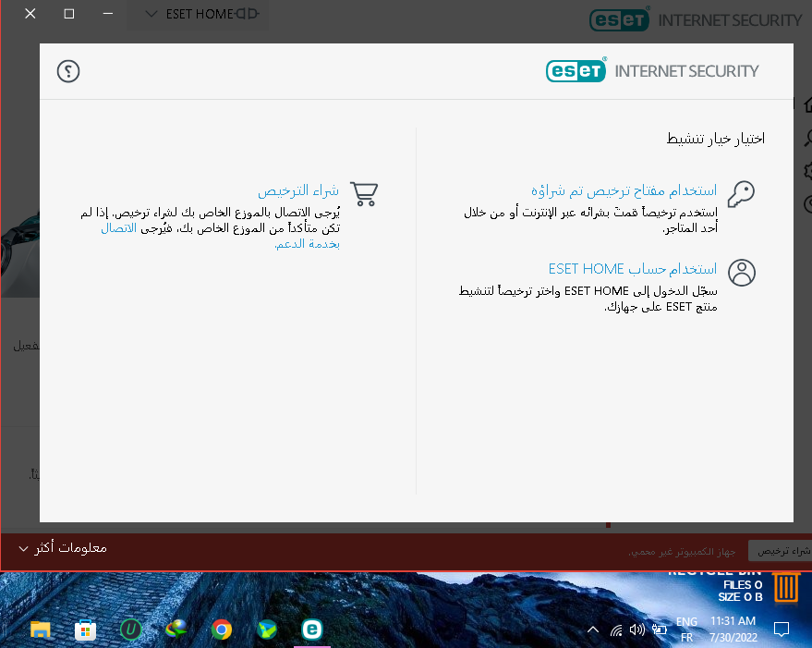Open the green U uninstaller app in taskbar
This screenshot has height=648, width=812.
click(x=131, y=630)
